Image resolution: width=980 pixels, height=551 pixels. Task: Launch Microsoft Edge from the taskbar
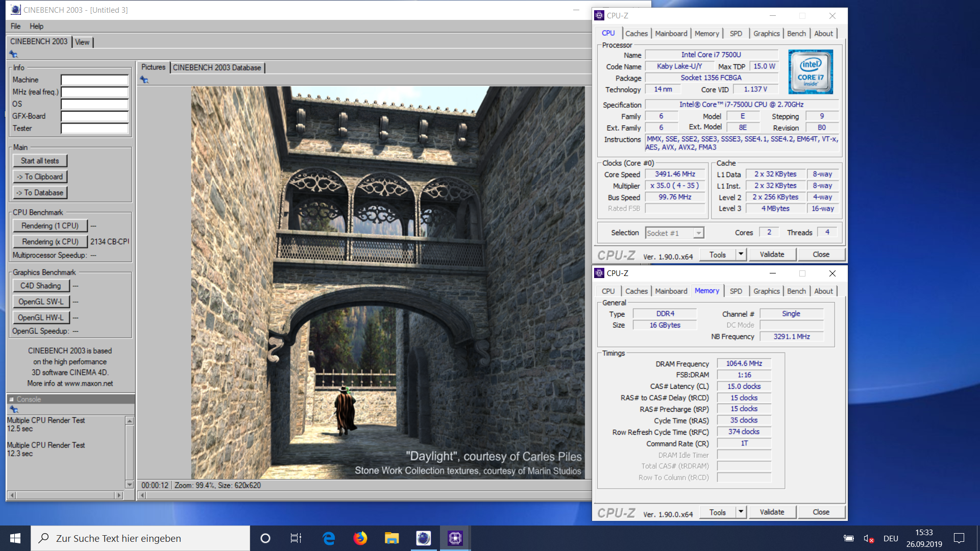[x=329, y=538]
